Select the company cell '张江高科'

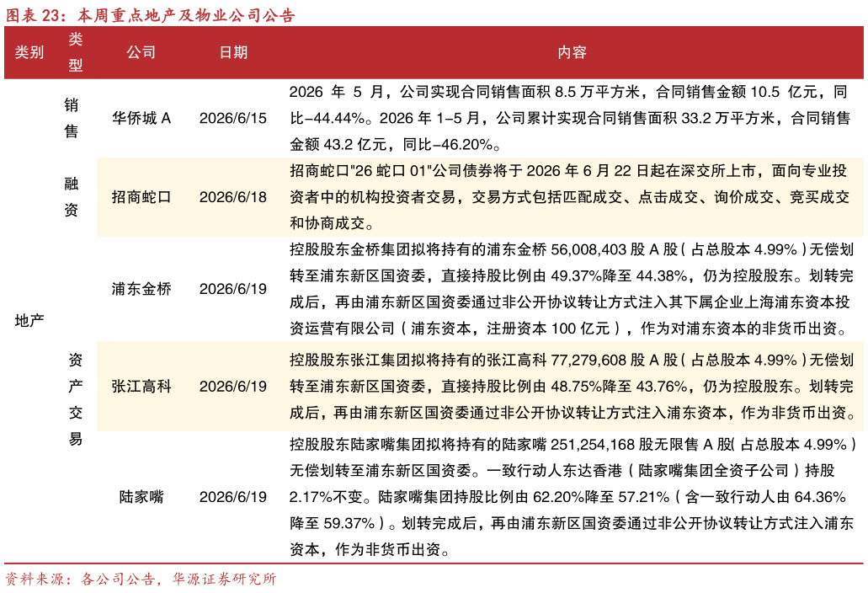(x=141, y=387)
